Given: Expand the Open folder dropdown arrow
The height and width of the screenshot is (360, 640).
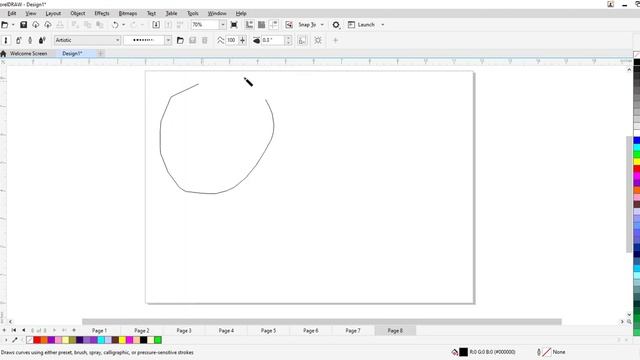Looking at the screenshot, I should 13,25.
